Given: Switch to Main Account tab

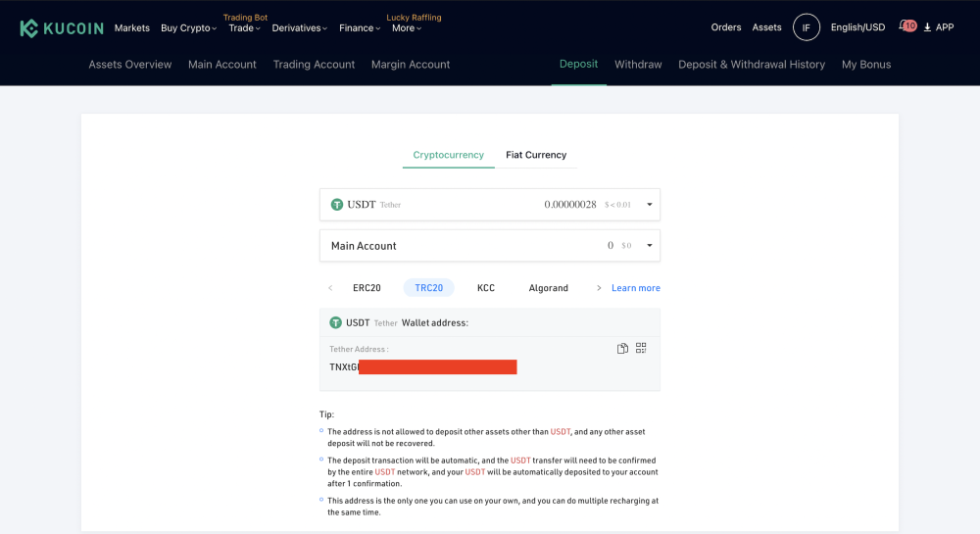Looking at the screenshot, I should click(221, 65).
